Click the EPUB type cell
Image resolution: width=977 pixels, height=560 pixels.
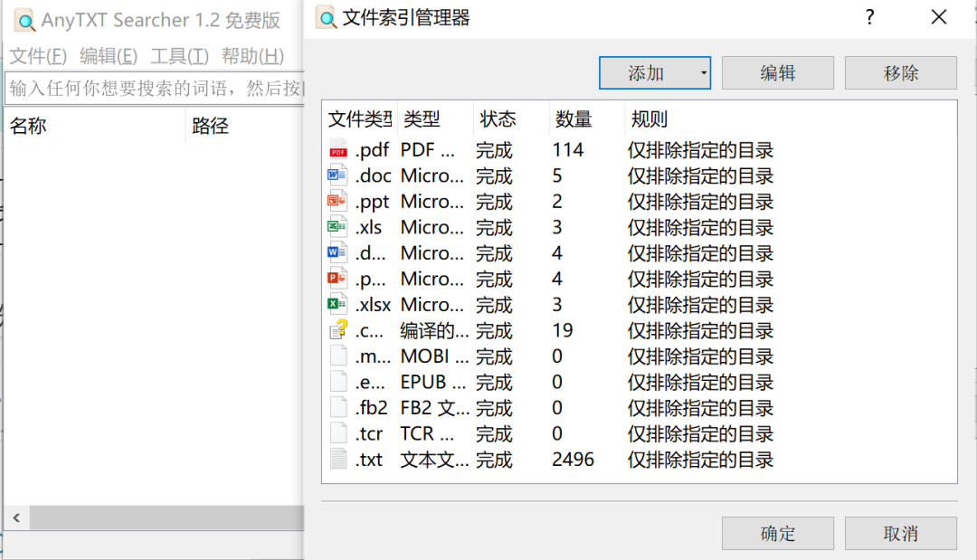click(433, 382)
